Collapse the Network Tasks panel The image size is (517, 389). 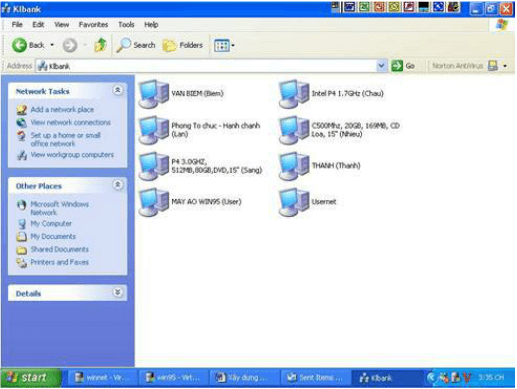117,90
